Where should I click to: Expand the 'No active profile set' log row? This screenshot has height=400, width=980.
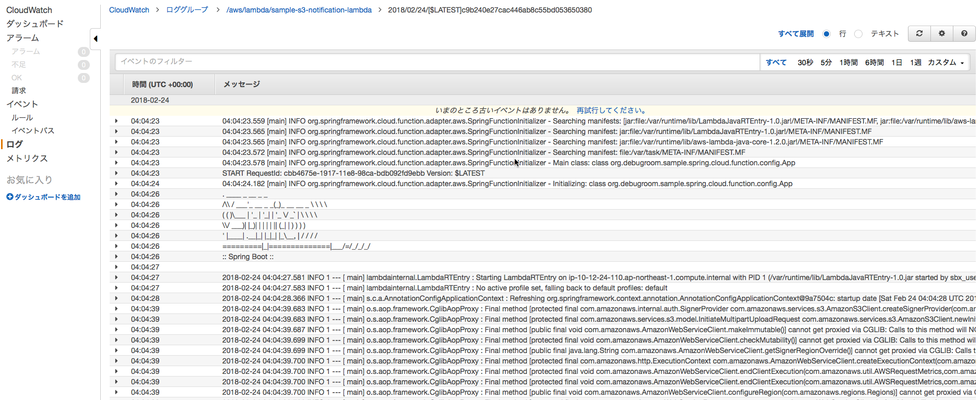point(116,288)
